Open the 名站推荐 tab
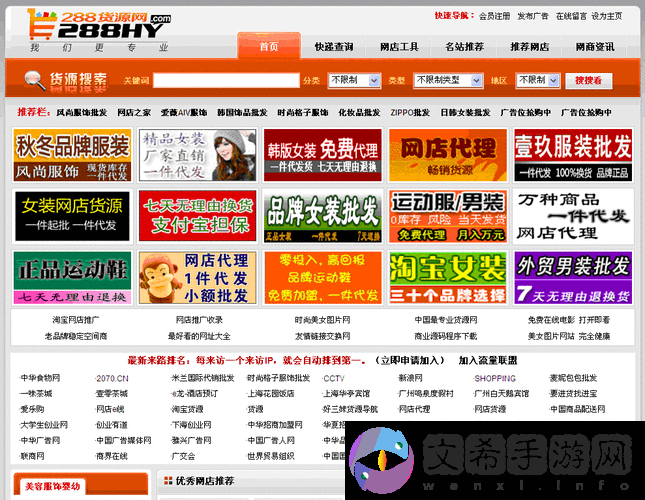 point(464,47)
